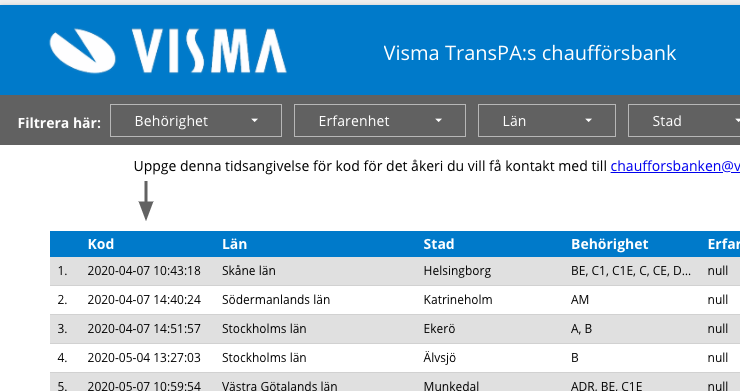Click code 2020-04-07 10:43:18
The image size is (740, 391).
[144, 271]
